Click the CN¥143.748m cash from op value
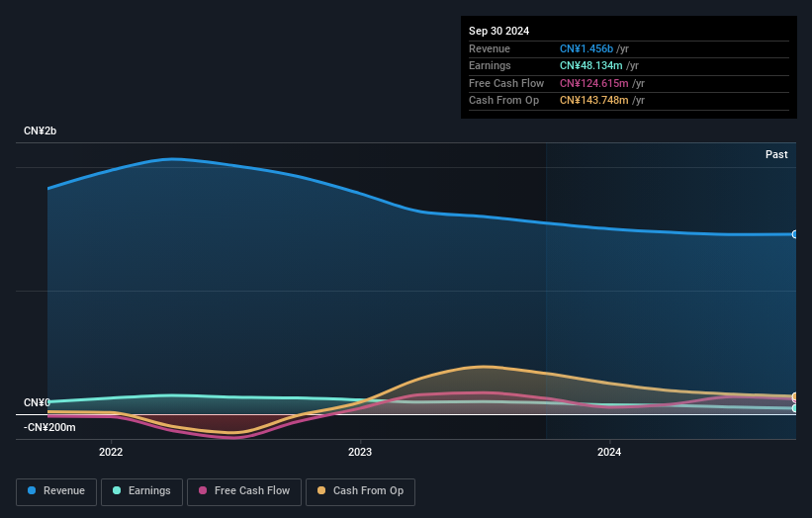This screenshot has width=812, height=518. (594, 101)
